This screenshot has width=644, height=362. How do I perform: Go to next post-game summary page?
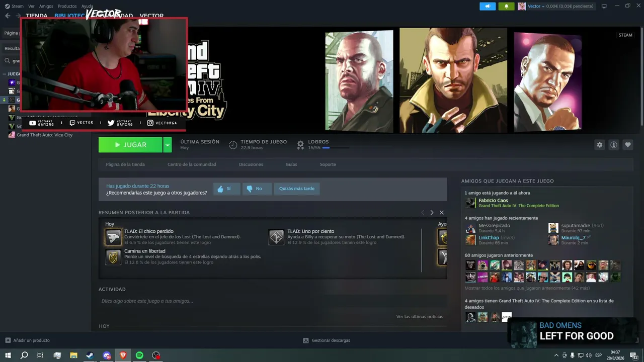(x=432, y=213)
